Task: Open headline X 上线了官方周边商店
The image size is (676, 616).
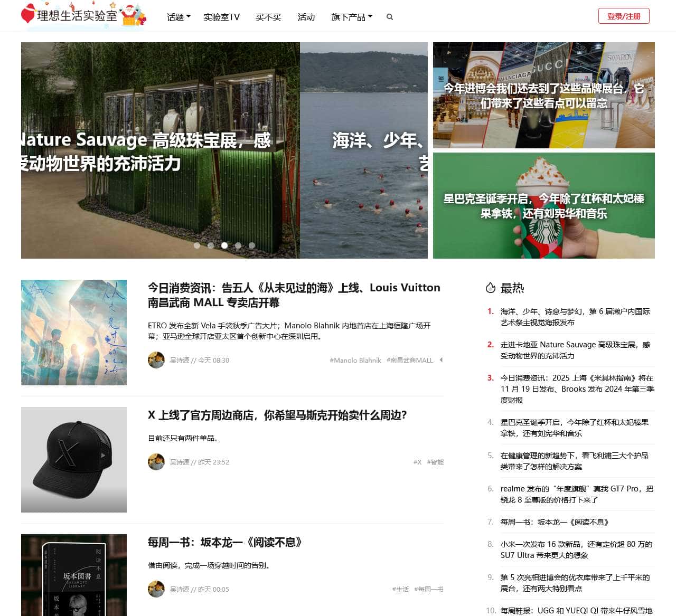Action: click(x=277, y=415)
